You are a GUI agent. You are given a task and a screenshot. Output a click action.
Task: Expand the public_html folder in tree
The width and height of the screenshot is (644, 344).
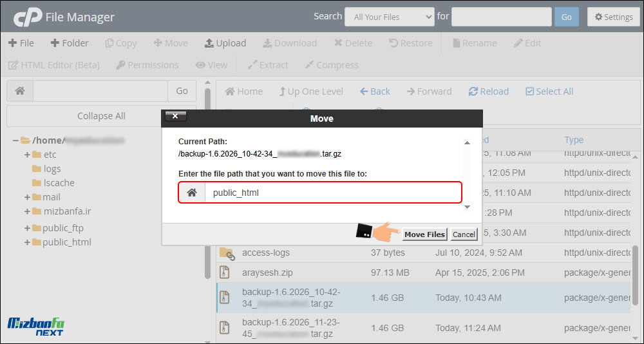pyautogui.click(x=27, y=242)
